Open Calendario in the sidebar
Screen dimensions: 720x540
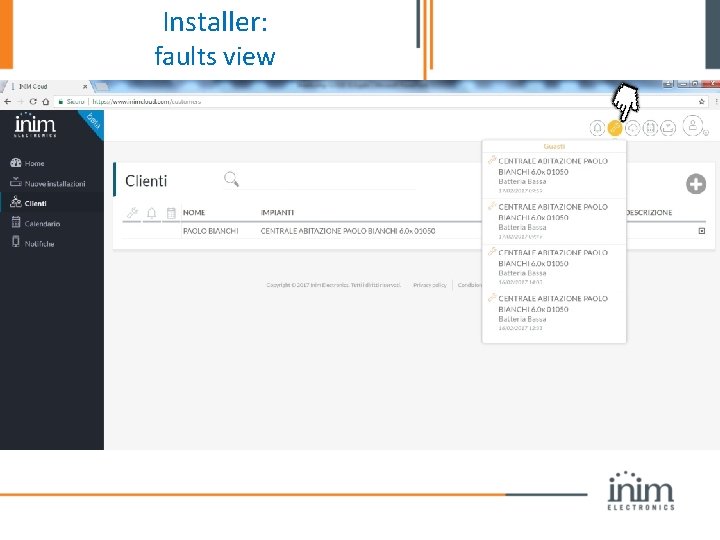(36, 223)
